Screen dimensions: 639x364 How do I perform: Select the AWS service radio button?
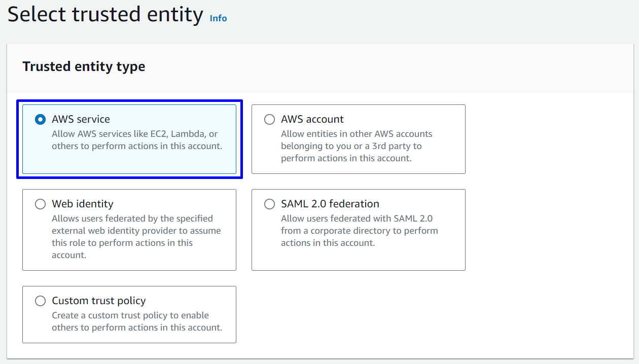pos(40,120)
